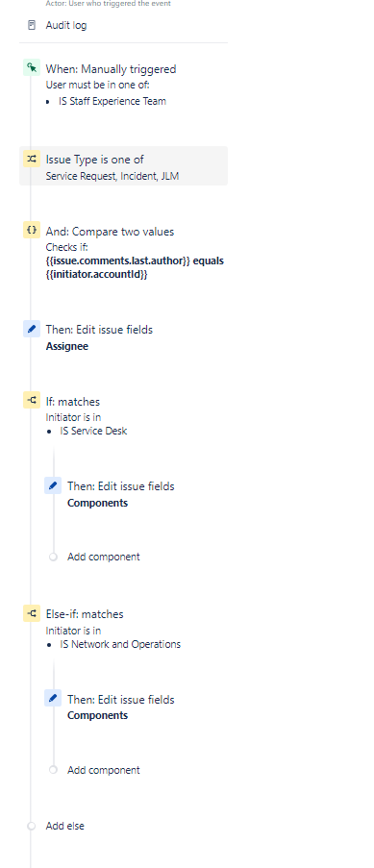Open If: matches IS Service Desk block
Screen dimensions: 374x868
[x=124, y=414]
